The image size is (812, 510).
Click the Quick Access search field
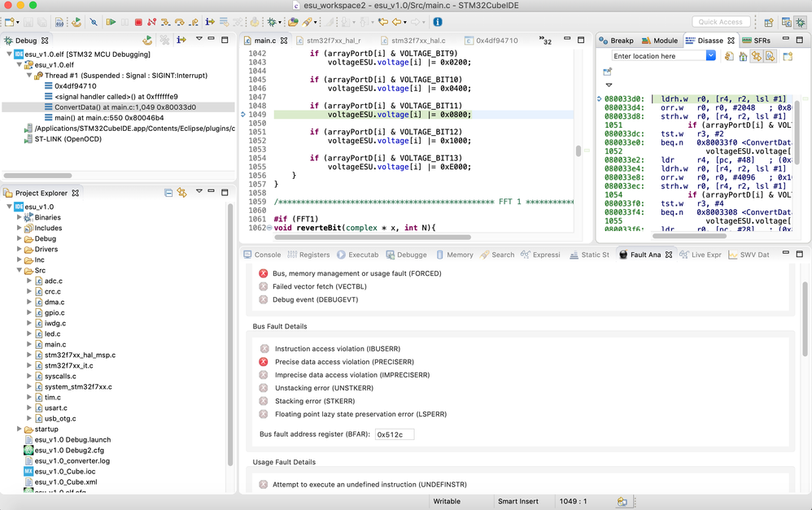[720, 22]
